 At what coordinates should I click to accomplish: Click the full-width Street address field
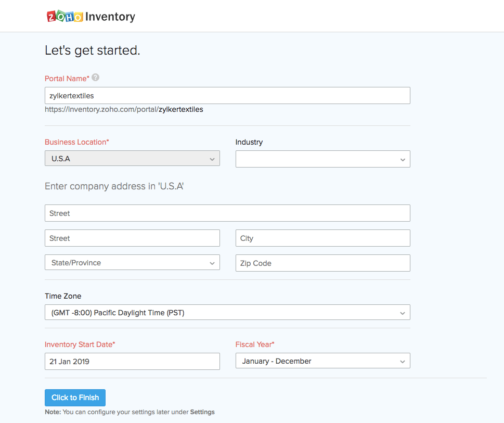pyautogui.click(x=227, y=213)
